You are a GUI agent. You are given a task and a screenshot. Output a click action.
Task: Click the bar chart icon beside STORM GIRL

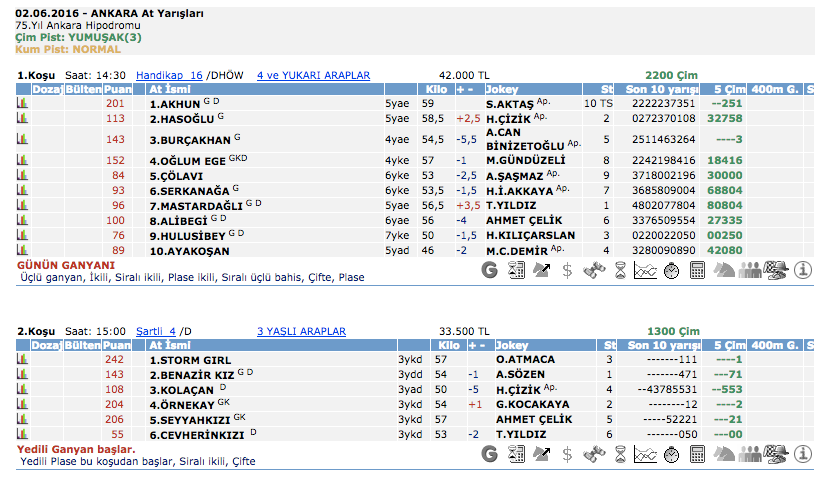click(x=22, y=359)
